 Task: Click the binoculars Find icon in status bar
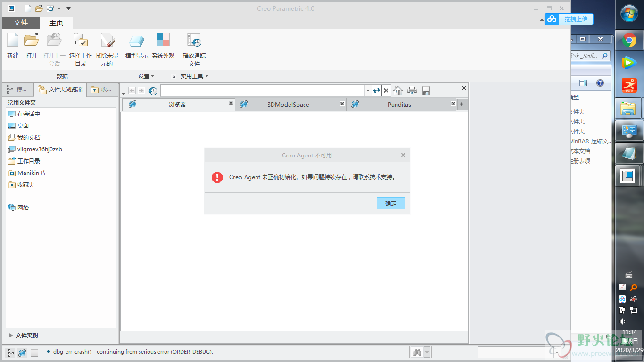coord(417,352)
